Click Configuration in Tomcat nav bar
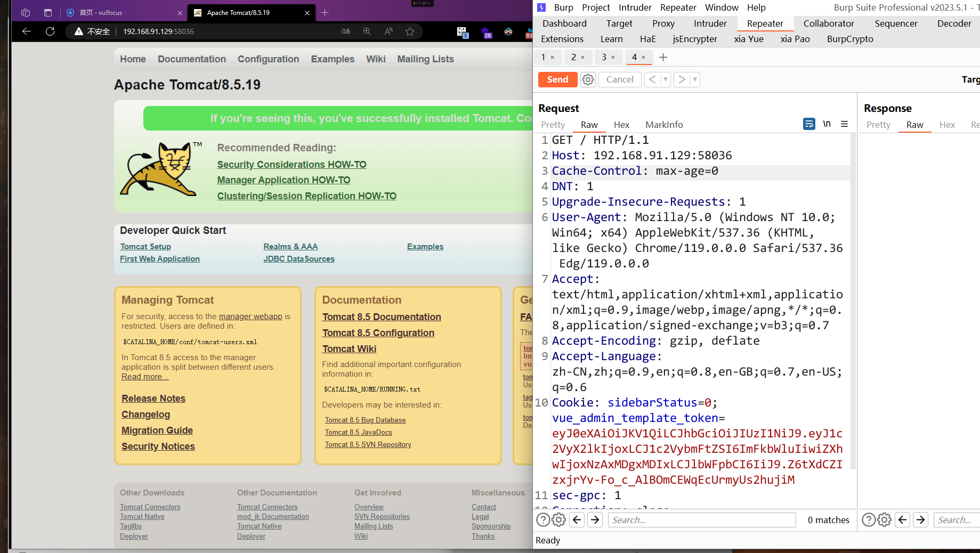The image size is (980, 553). pyautogui.click(x=268, y=59)
